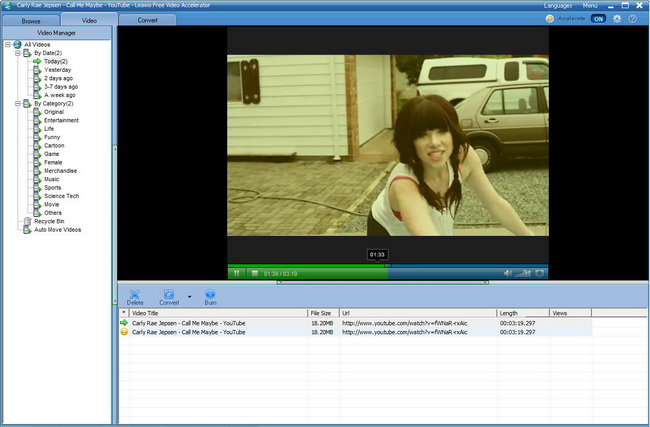Select Yesterday in the video tree
650x427 pixels.
58,70
